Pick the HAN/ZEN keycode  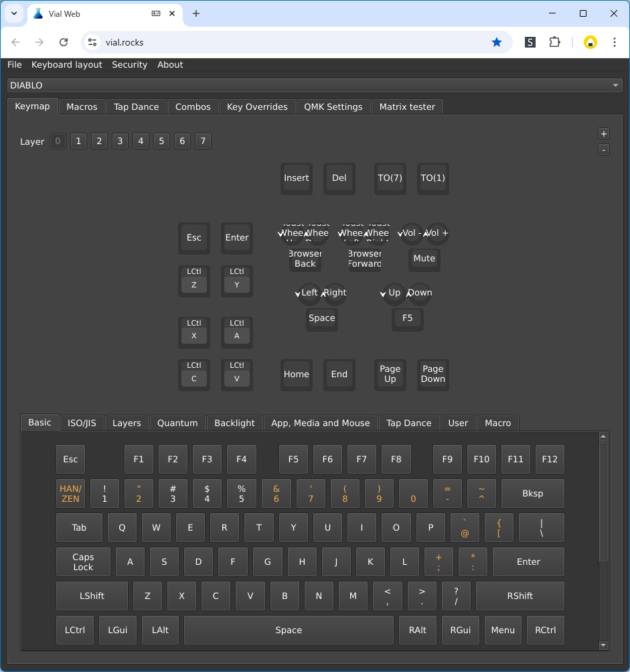70,493
